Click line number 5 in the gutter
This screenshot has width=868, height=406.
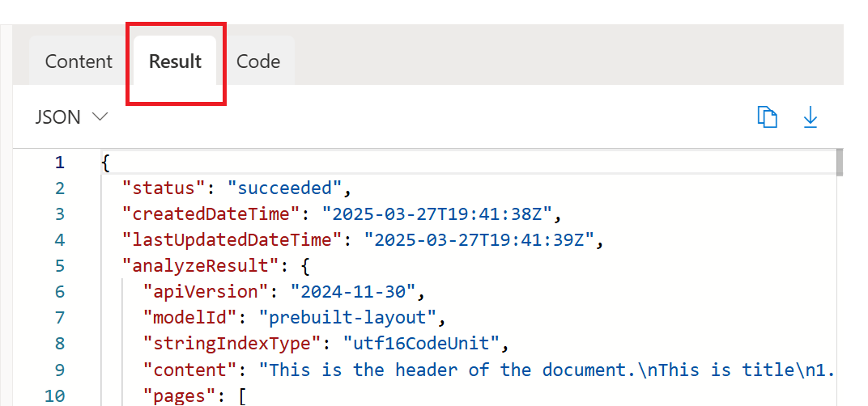pyautogui.click(x=59, y=266)
